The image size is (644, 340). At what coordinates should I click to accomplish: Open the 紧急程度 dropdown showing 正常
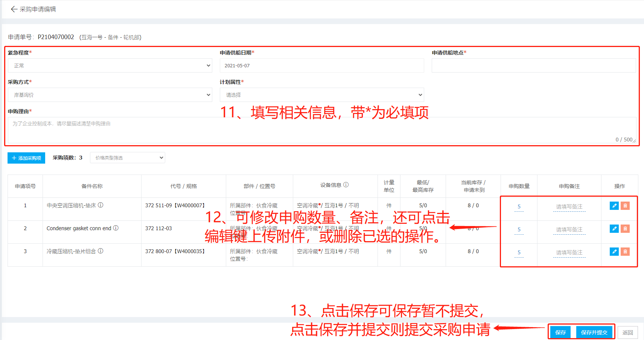[x=110, y=65]
